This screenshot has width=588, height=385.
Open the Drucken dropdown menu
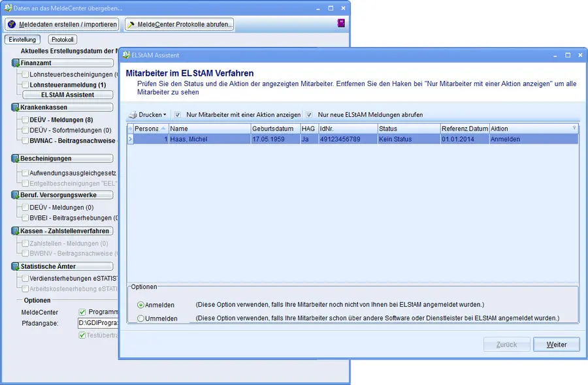(x=148, y=115)
